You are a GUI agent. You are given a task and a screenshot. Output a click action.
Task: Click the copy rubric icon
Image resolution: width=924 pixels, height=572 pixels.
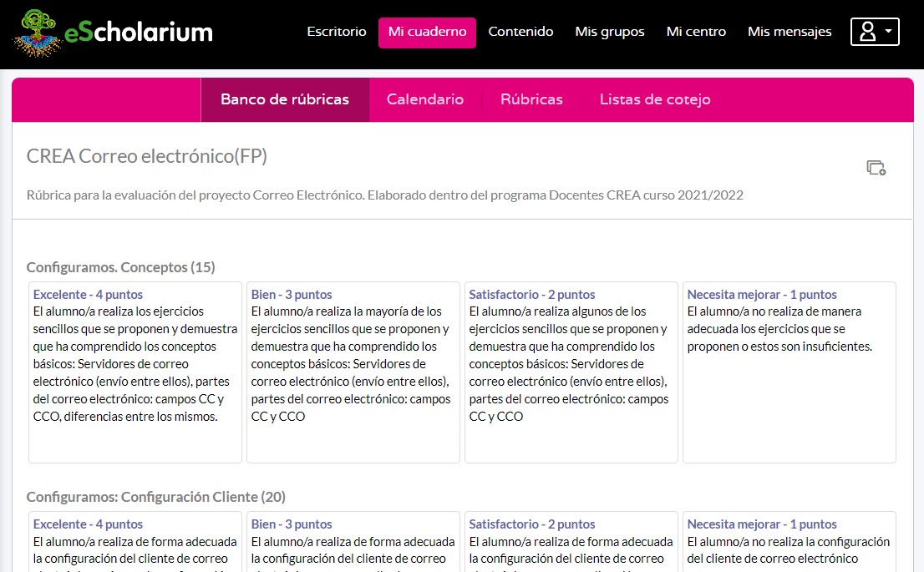(876, 168)
